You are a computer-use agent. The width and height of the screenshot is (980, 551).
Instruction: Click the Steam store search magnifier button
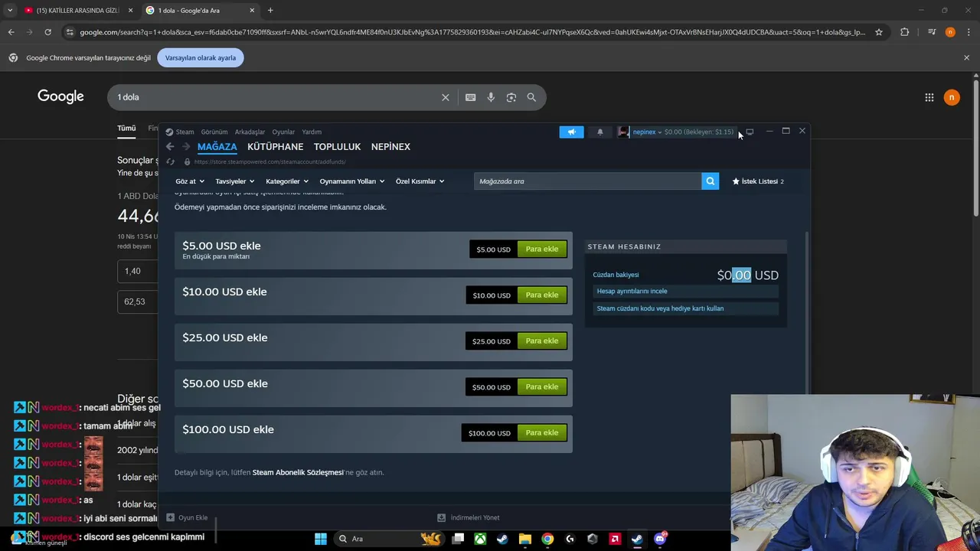tap(710, 181)
